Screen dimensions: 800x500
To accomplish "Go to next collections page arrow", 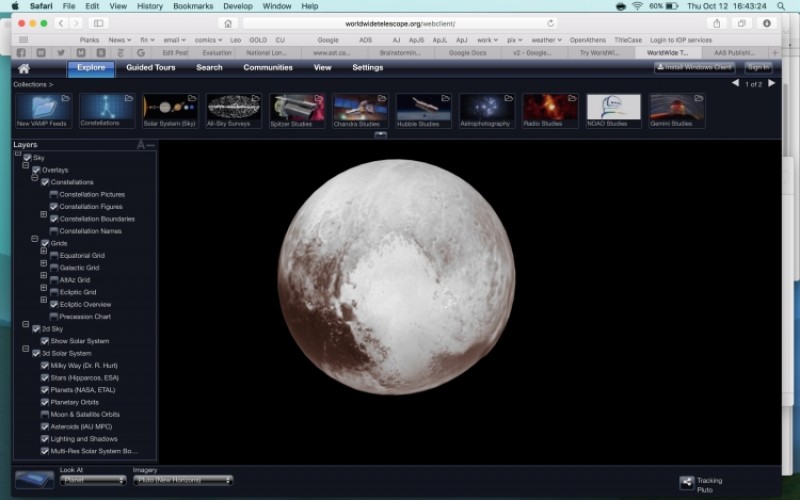I will pyautogui.click(x=771, y=83).
